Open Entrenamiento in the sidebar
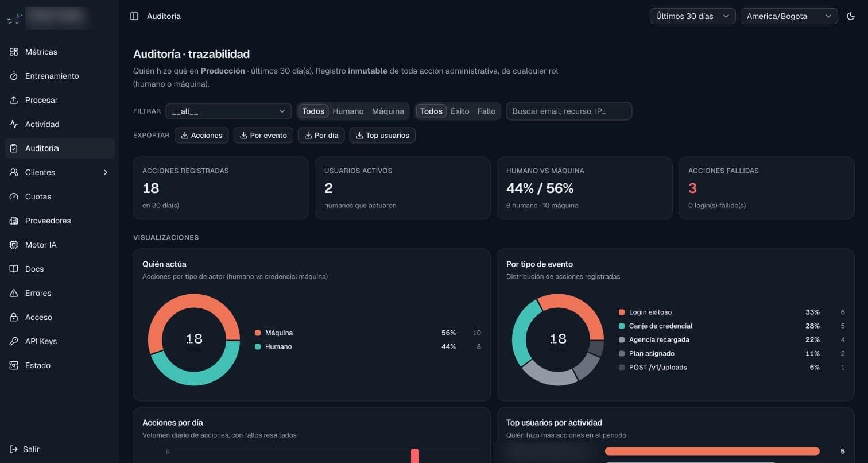 tap(60, 76)
